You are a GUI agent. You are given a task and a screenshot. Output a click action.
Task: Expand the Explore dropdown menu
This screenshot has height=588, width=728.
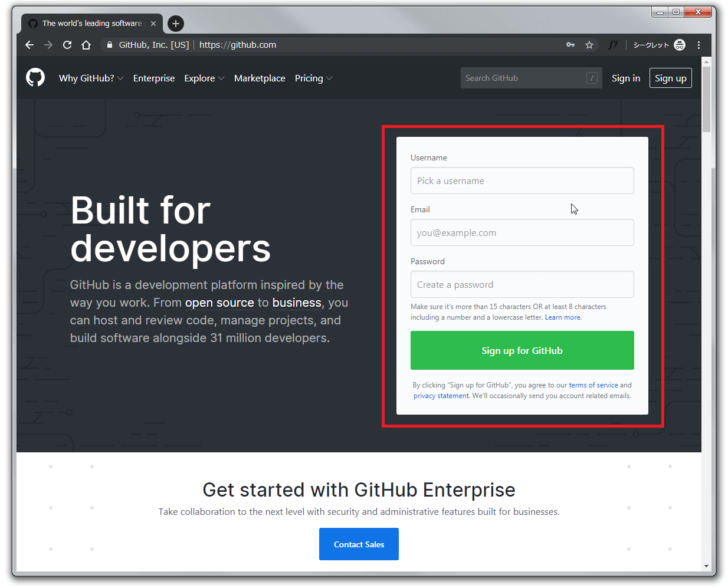pyautogui.click(x=204, y=78)
